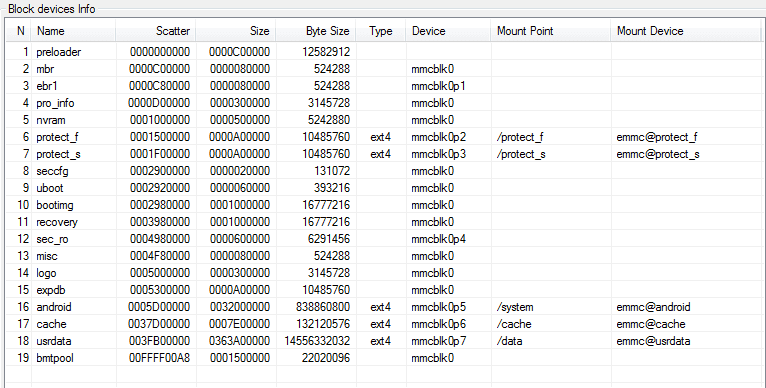Click the Type column header
Screen dimensions: 766x388
(x=381, y=31)
